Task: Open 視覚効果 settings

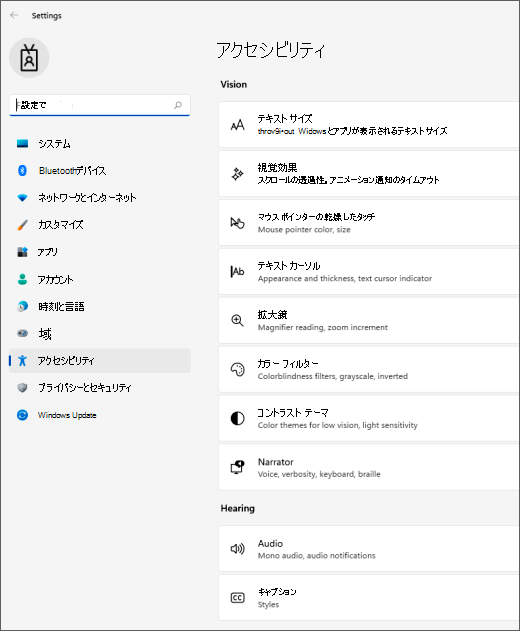Action: tap(368, 174)
